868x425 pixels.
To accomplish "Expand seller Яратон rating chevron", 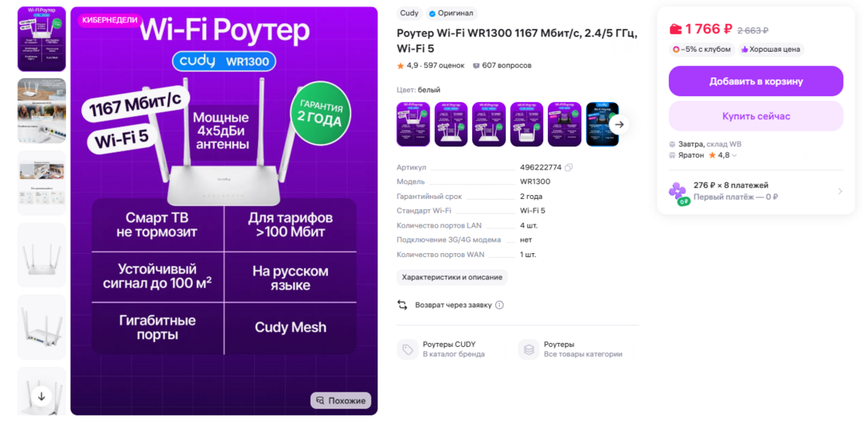I will [734, 155].
